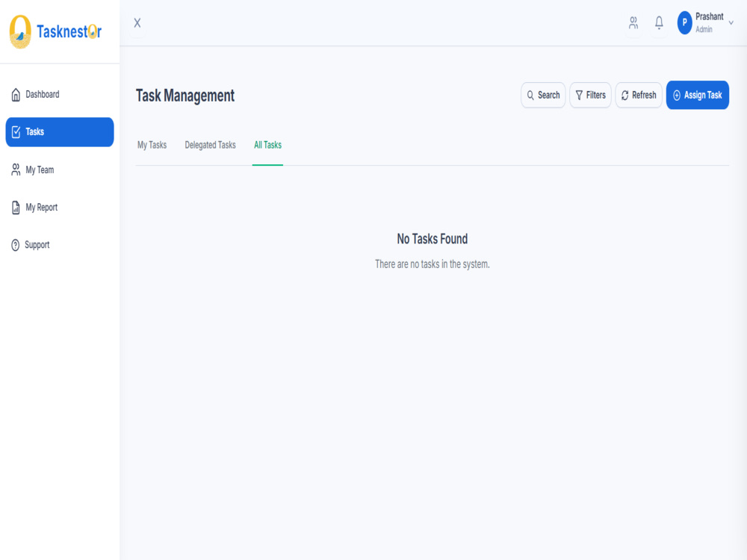Go to Dashboard in the sidebar
This screenshot has height=560, width=747.
pos(60,94)
